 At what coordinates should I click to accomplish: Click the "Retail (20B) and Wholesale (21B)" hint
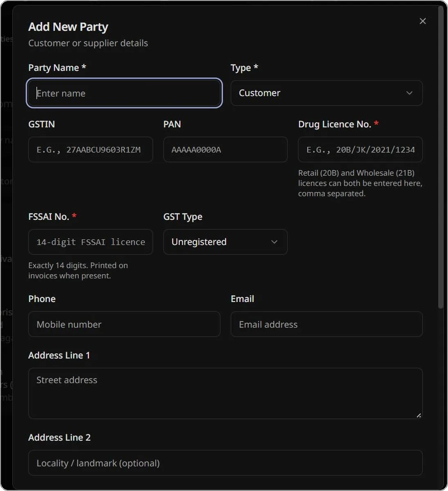tap(360, 183)
